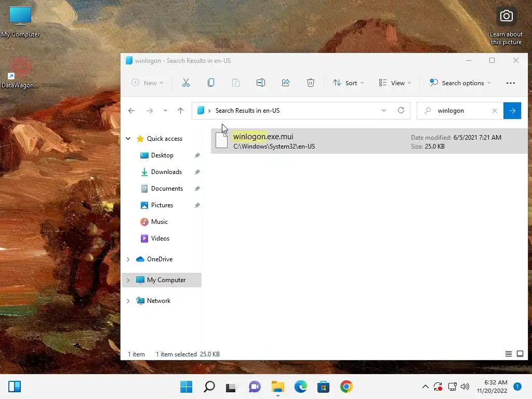
Task: Unpin Documents using its pin icon
Action: (197, 189)
